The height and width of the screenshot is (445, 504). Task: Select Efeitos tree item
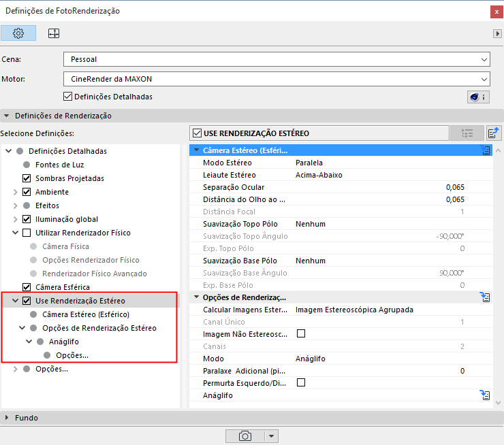coord(47,205)
